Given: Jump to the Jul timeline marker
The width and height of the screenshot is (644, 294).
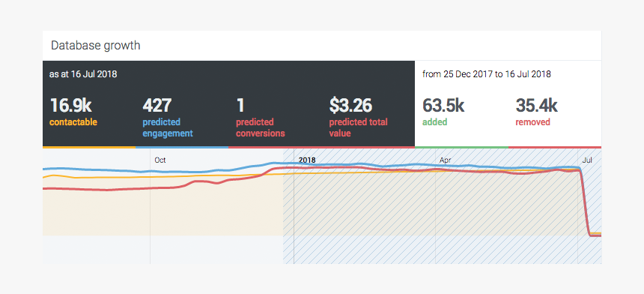Looking at the screenshot, I should pyautogui.click(x=587, y=160).
